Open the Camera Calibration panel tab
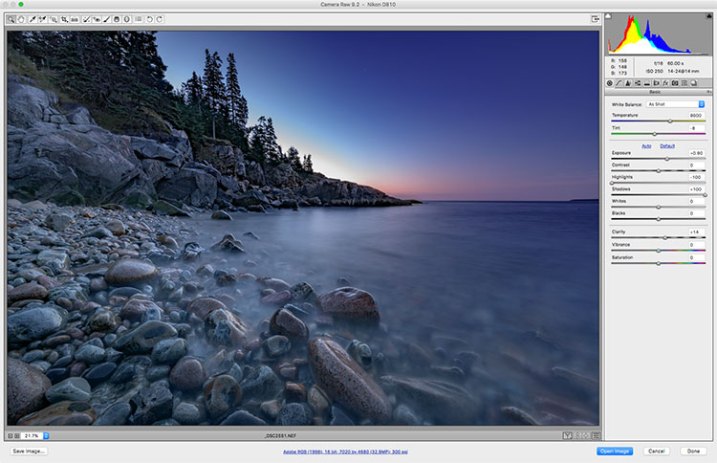The width and height of the screenshot is (717, 463). coord(675,83)
